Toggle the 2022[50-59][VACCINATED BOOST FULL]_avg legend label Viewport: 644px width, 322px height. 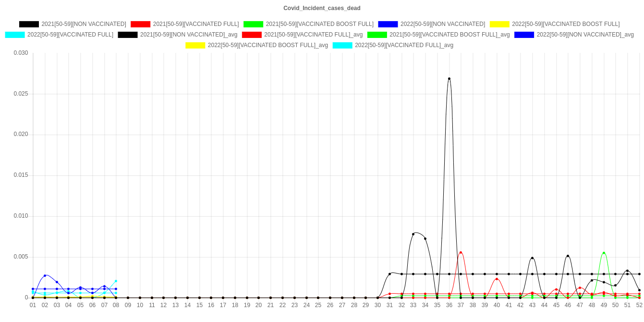(267, 45)
